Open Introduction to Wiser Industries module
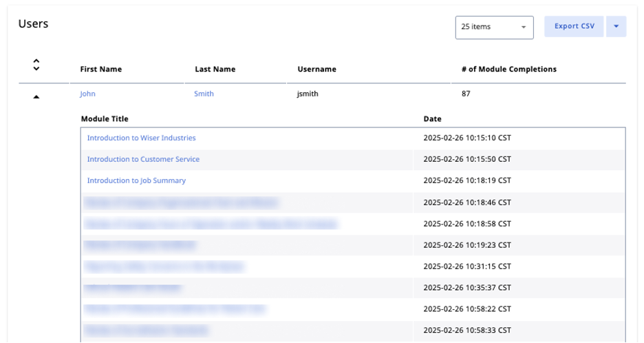 (x=141, y=138)
